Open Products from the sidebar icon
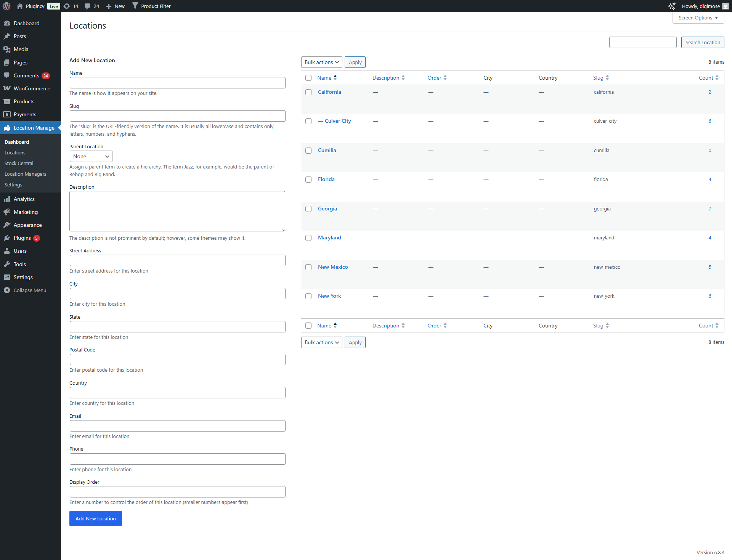The width and height of the screenshot is (732, 560). [7, 101]
